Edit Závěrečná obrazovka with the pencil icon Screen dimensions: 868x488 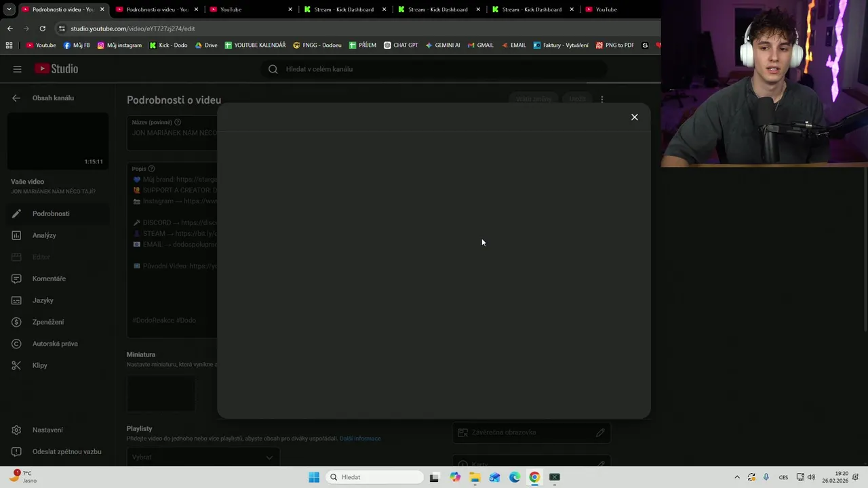pos(600,432)
